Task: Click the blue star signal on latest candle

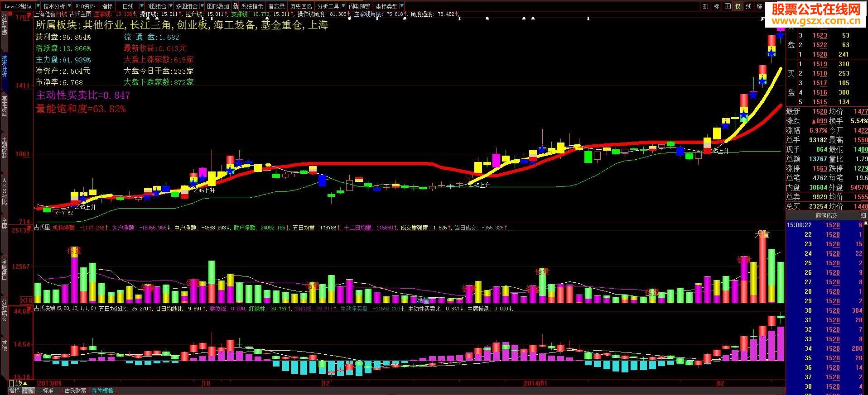Action: click(x=780, y=35)
